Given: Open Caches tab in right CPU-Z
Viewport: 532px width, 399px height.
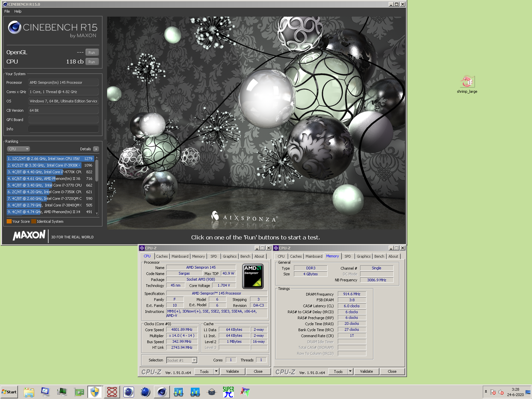Looking at the screenshot, I should pos(296,256).
